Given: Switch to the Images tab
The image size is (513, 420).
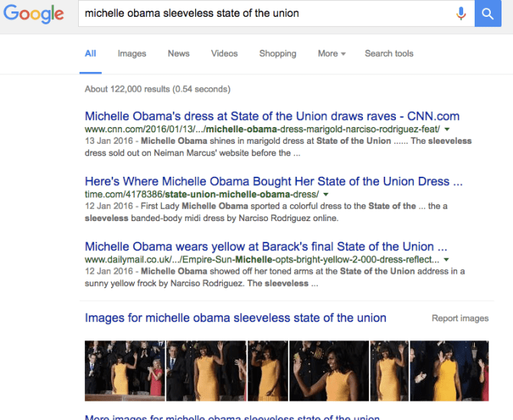Looking at the screenshot, I should tap(132, 54).
